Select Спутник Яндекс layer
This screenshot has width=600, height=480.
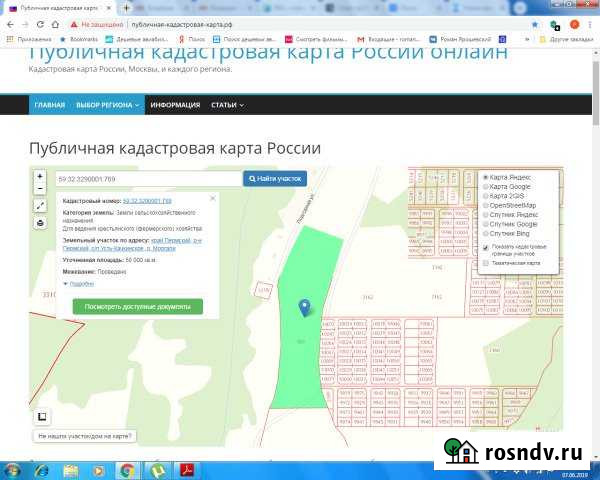click(510, 215)
